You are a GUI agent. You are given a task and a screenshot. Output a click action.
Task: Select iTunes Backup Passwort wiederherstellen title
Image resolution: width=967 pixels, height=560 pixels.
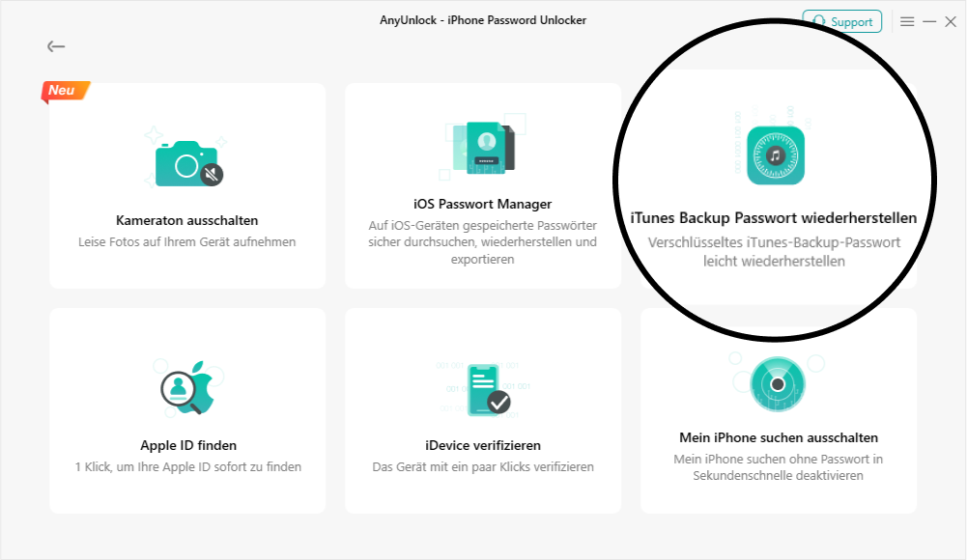pos(774,218)
